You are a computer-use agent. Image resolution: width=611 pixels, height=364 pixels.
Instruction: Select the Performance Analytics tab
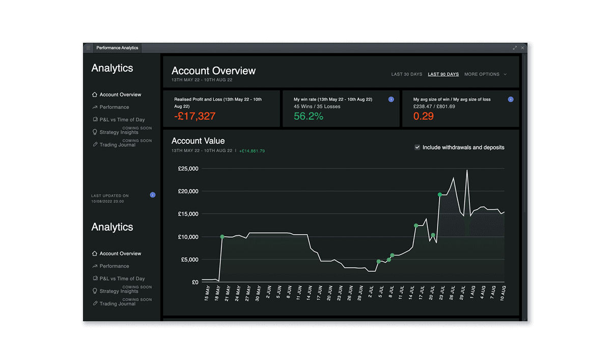(117, 47)
